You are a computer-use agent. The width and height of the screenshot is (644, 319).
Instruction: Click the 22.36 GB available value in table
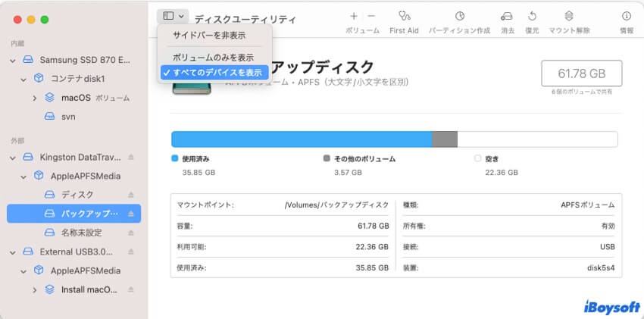pyautogui.click(x=372, y=247)
